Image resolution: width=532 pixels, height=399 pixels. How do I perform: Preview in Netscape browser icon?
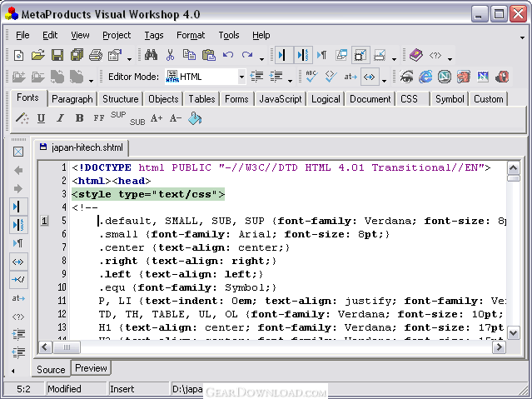point(445,77)
